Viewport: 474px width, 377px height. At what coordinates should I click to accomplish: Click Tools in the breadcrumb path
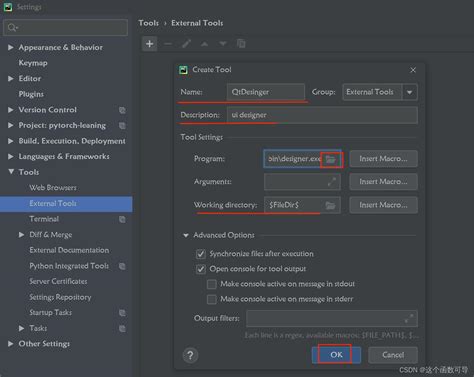[149, 23]
